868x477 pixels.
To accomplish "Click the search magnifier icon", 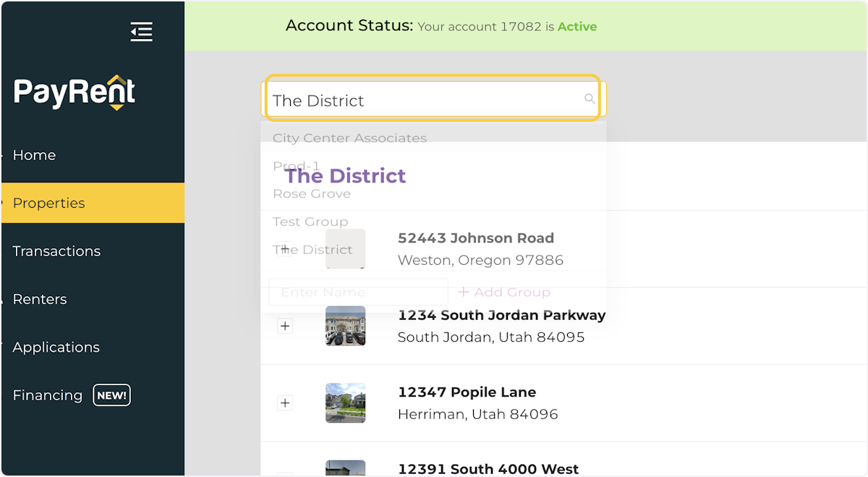I will tap(590, 98).
